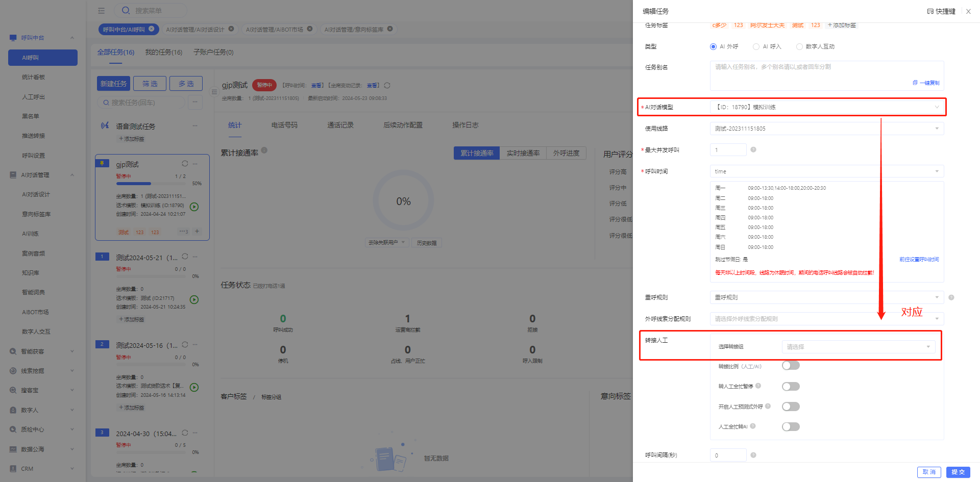Screen dimensions: 980x482
Task: Open 操作日志 tab
Action: click(x=465, y=125)
